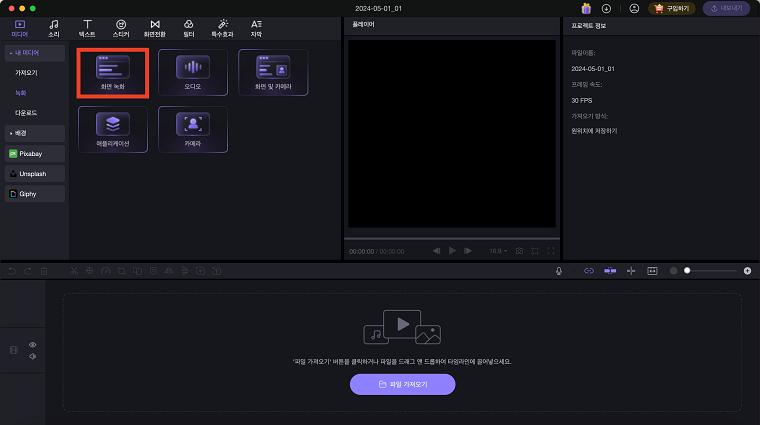
Task: Open the user account icon
Action: (634, 8)
